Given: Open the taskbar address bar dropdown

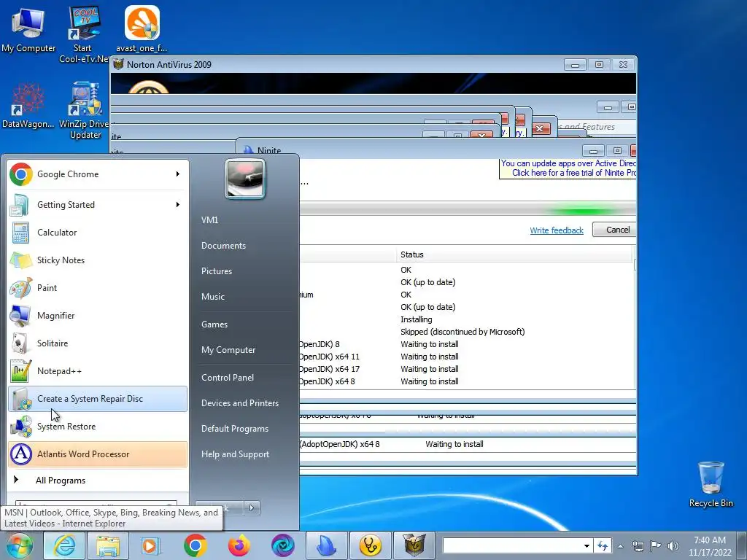Looking at the screenshot, I should click(587, 546).
